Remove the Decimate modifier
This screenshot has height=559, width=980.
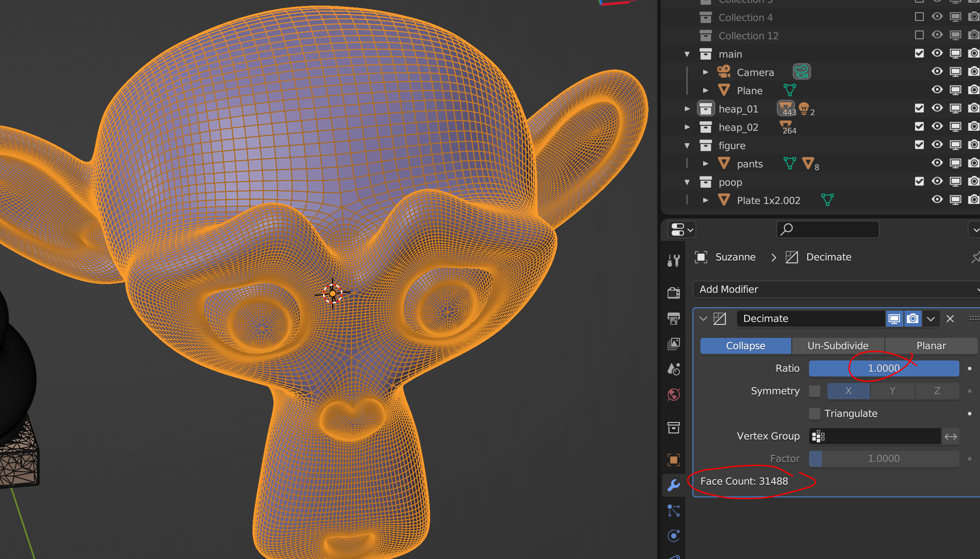[x=950, y=319]
